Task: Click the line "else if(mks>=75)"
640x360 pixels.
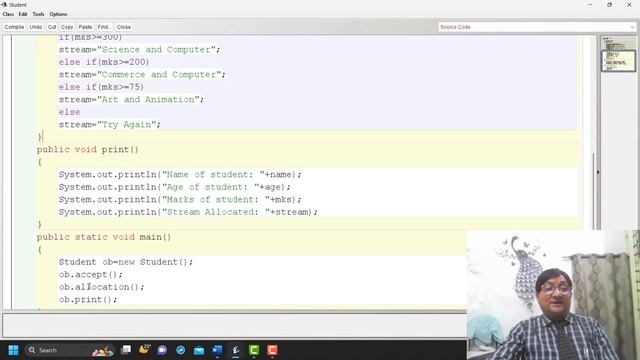Action: (x=101, y=87)
